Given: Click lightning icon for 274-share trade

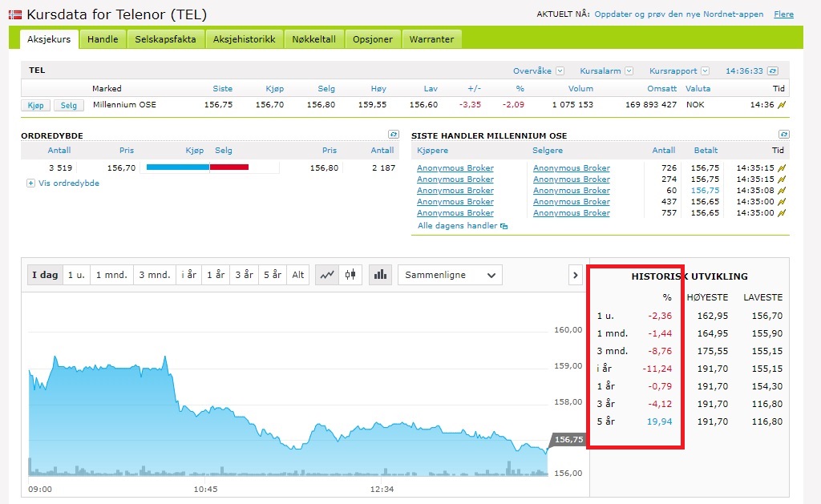Looking at the screenshot, I should tap(782, 179).
